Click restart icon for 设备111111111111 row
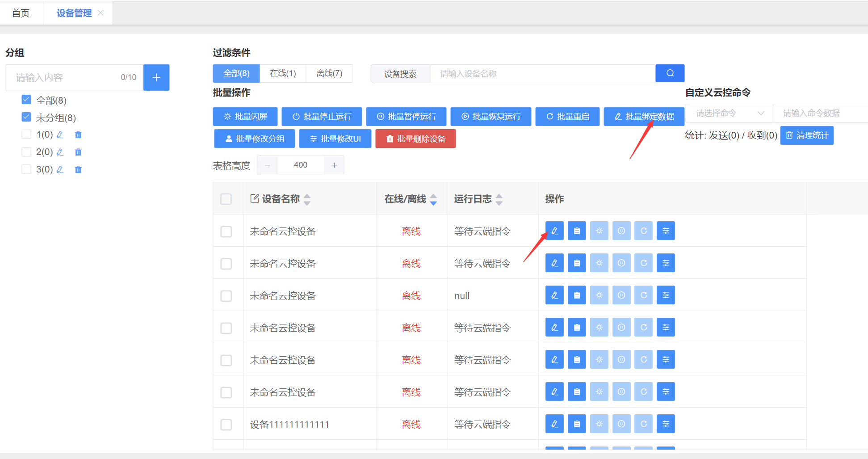868x459 pixels. [x=644, y=424]
